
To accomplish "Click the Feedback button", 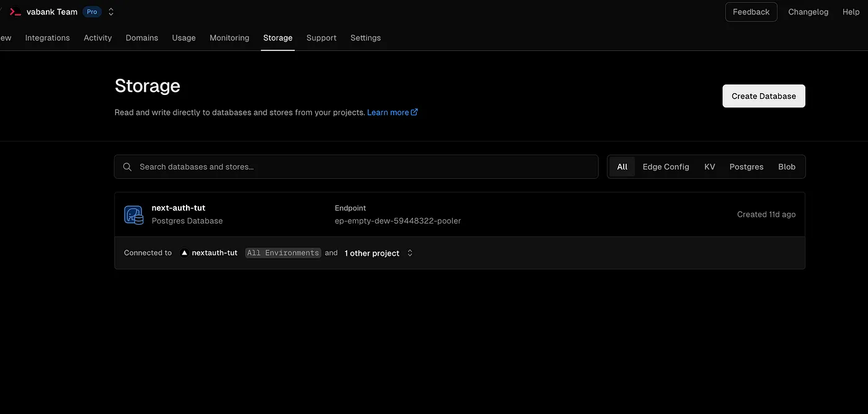I will [x=751, y=12].
